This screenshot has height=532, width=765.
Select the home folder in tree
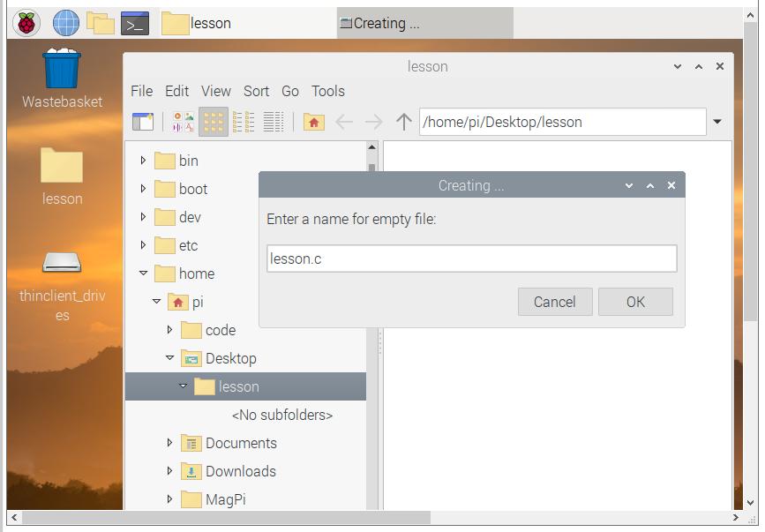point(184,273)
